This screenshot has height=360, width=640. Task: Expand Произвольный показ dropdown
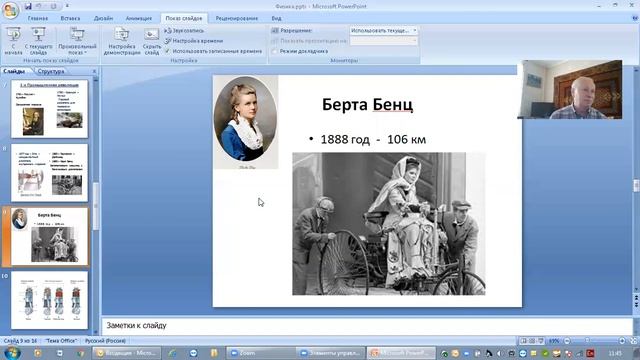(x=77, y=41)
